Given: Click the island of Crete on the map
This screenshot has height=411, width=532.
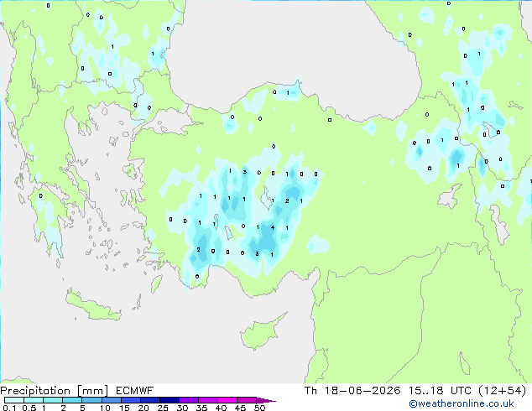Looking at the screenshot, I should click(93, 305).
